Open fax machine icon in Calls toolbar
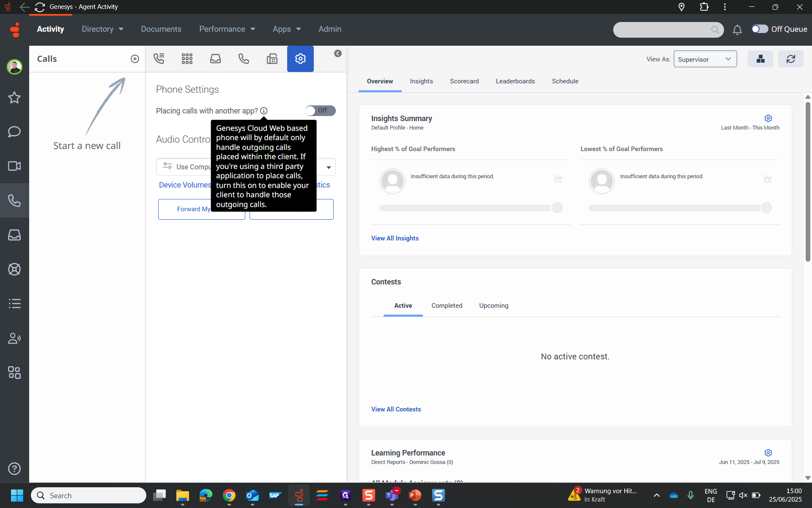 click(x=272, y=59)
